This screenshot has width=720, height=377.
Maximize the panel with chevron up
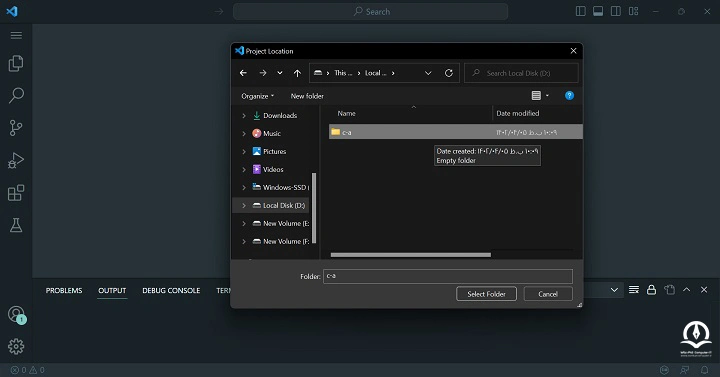coord(686,290)
